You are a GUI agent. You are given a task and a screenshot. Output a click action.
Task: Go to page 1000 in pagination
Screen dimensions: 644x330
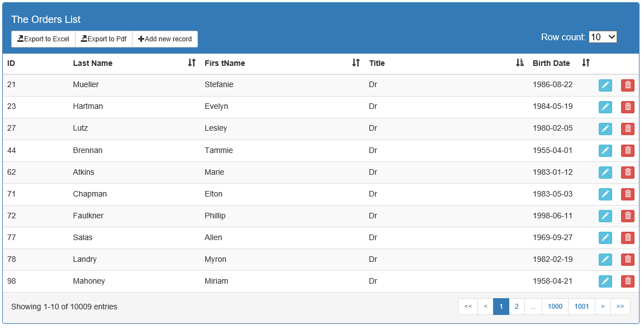pyautogui.click(x=555, y=307)
